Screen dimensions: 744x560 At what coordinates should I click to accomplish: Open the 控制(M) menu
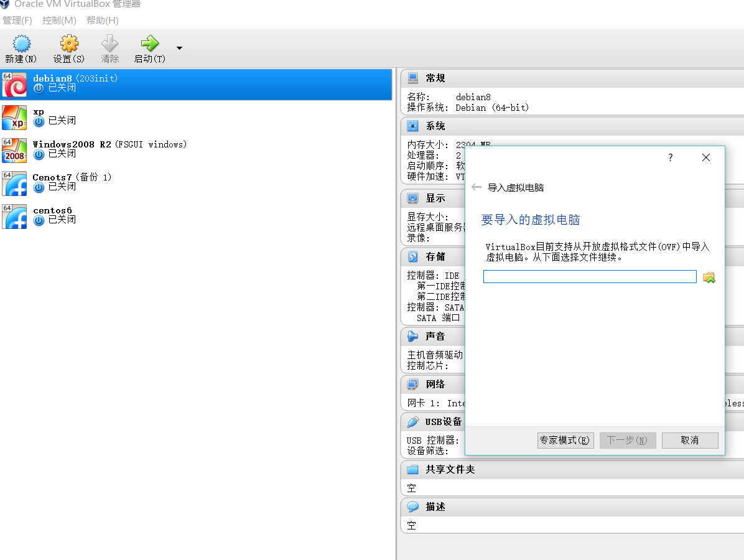pos(59,21)
